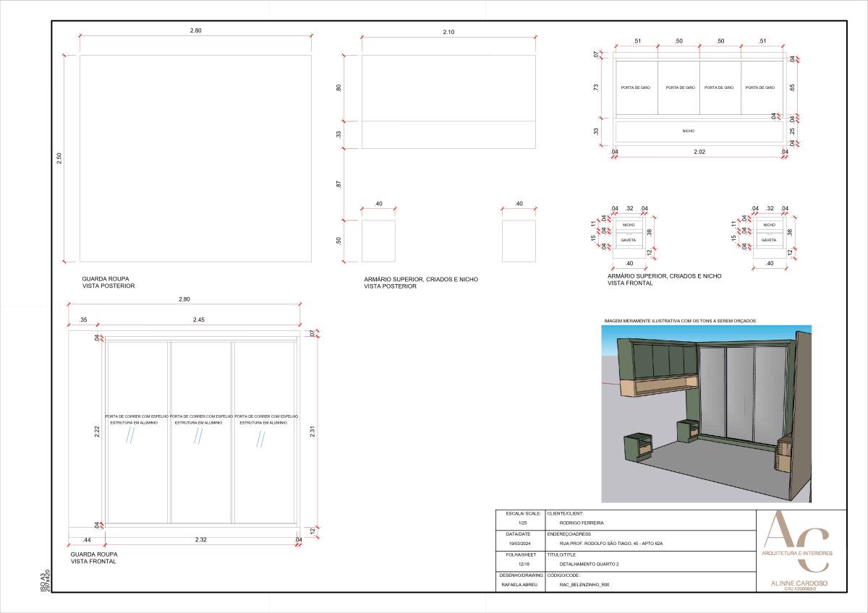Click the 'ALINNE CARDOSO' name text

pyautogui.click(x=799, y=583)
